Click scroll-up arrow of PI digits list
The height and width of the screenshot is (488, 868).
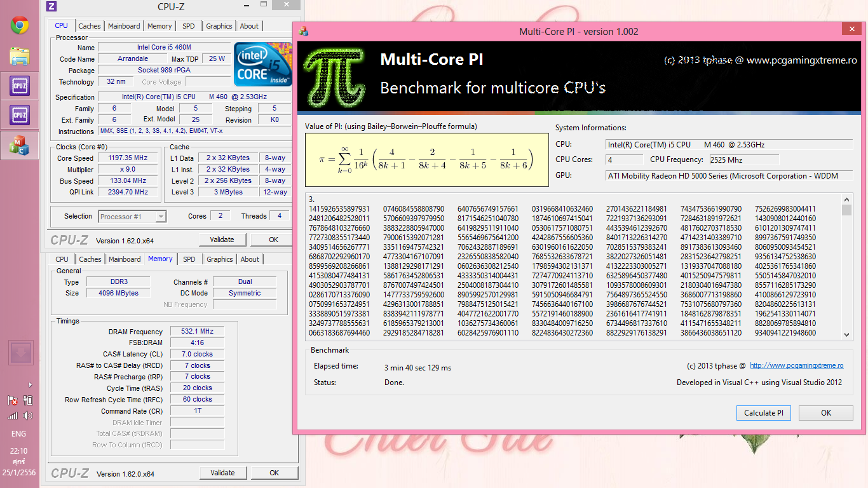coord(846,200)
